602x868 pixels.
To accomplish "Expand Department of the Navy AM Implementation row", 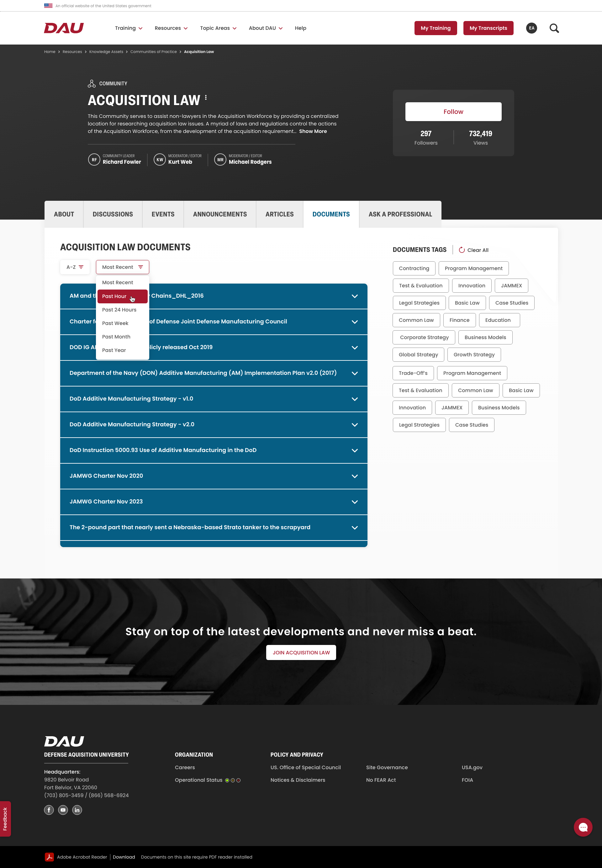I will [x=214, y=373].
